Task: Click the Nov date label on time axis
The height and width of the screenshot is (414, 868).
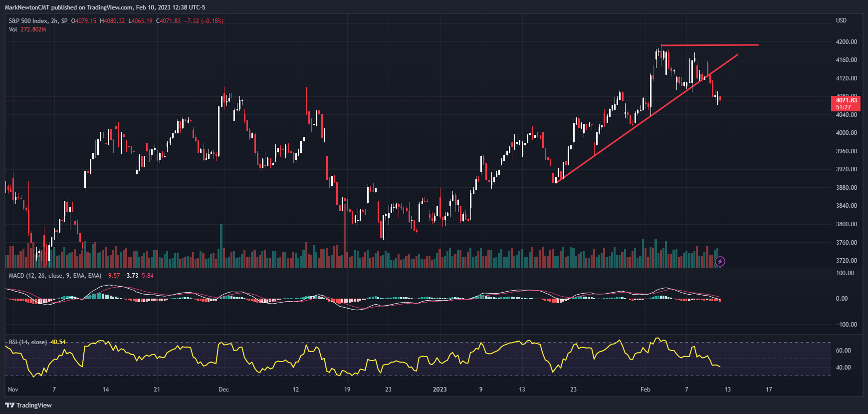Action: pos(13,390)
